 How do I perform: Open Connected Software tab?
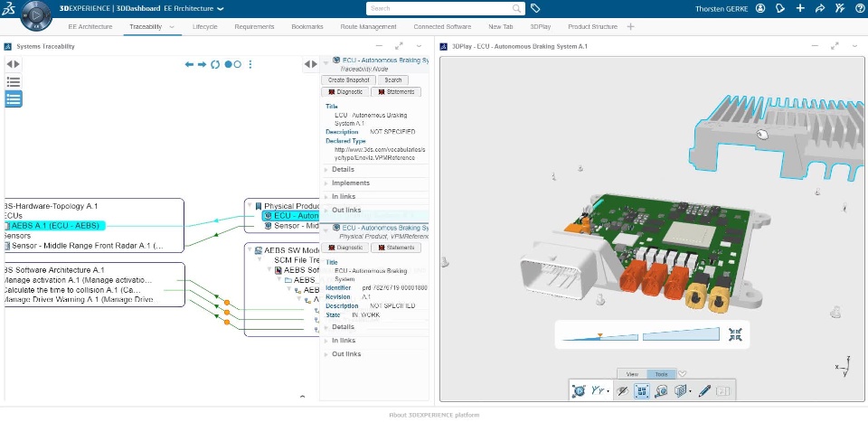pos(442,26)
